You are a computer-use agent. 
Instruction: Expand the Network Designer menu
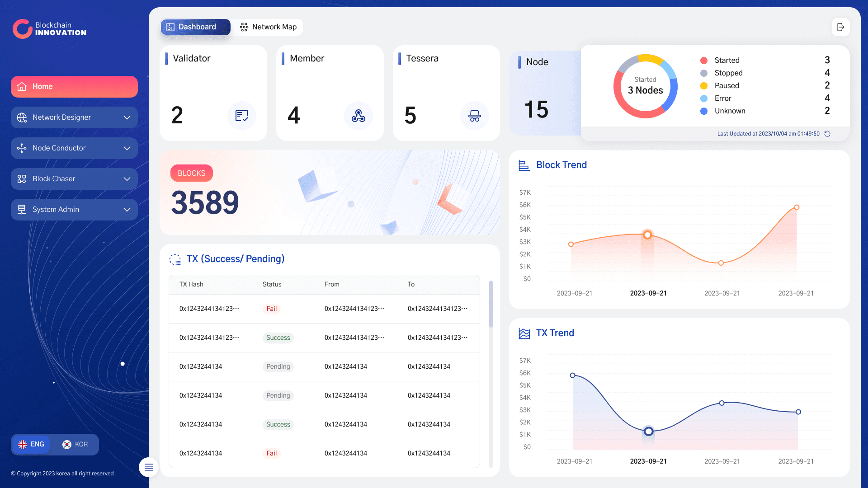click(74, 117)
